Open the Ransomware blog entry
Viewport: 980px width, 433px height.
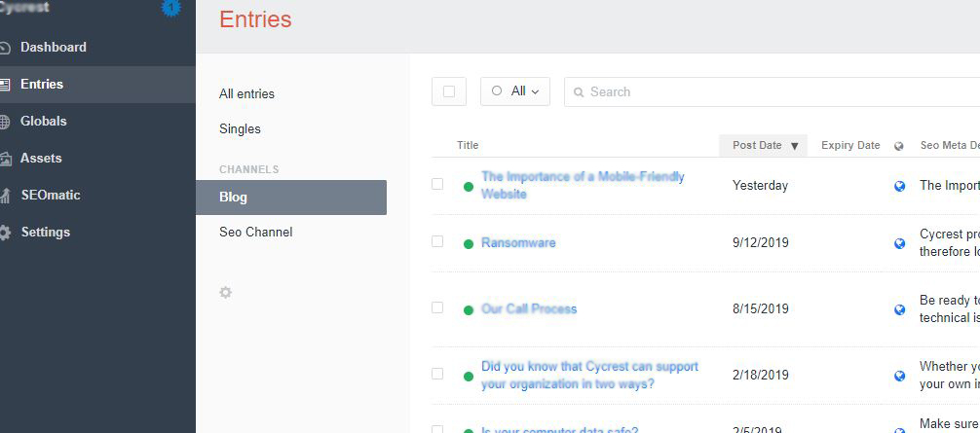518,242
